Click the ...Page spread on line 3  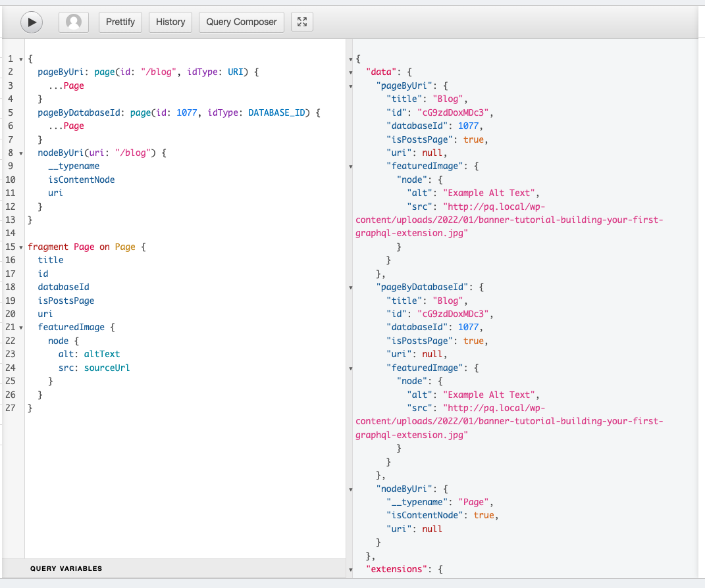66,86
